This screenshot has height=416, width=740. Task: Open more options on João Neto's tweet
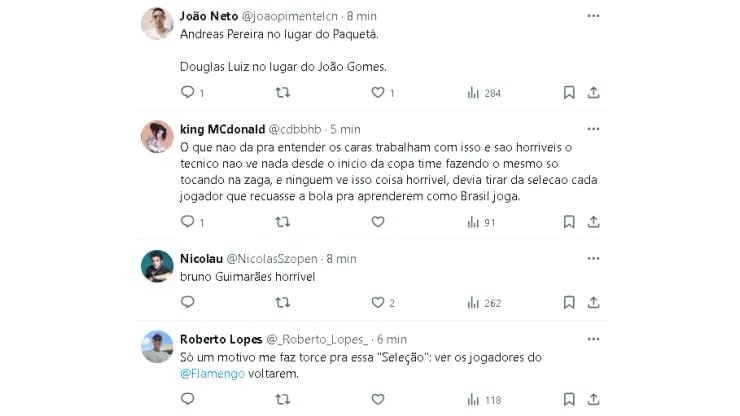click(593, 16)
